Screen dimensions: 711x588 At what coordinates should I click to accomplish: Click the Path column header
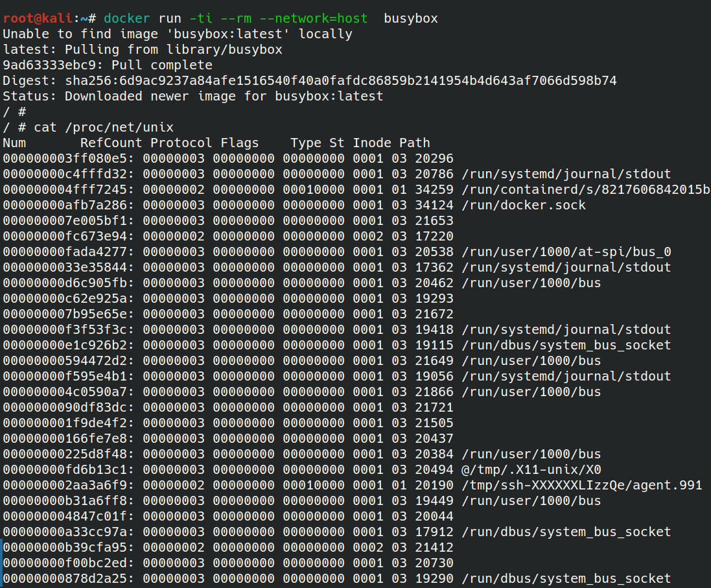(x=415, y=143)
